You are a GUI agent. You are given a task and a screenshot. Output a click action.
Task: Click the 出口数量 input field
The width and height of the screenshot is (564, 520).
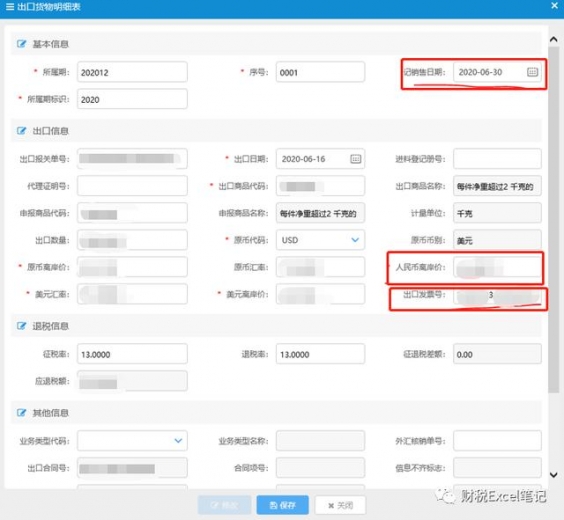click(132, 240)
